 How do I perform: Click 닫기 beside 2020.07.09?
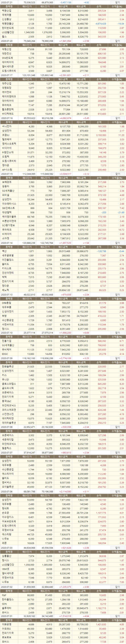(118, 358)
